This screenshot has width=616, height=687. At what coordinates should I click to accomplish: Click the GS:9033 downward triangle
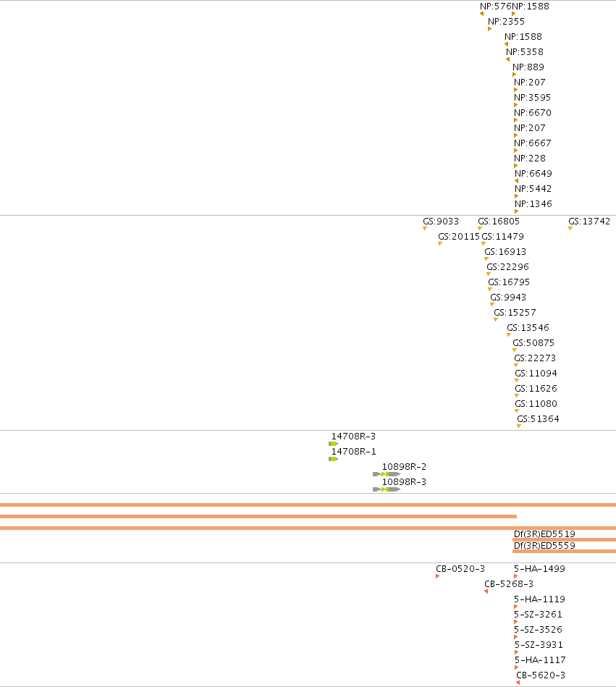coord(425,228)
